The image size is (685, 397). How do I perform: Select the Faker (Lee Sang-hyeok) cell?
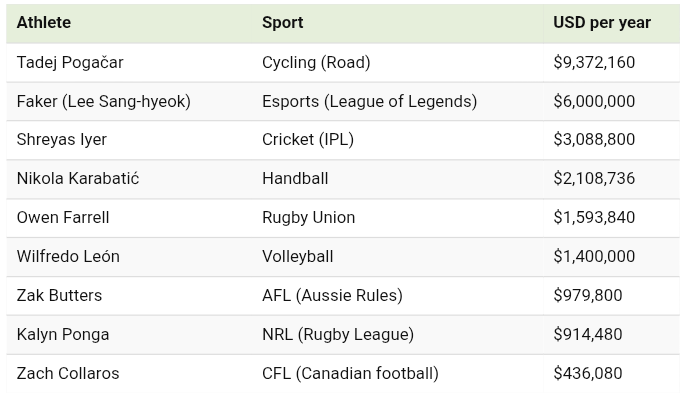(x=104, y=101)
